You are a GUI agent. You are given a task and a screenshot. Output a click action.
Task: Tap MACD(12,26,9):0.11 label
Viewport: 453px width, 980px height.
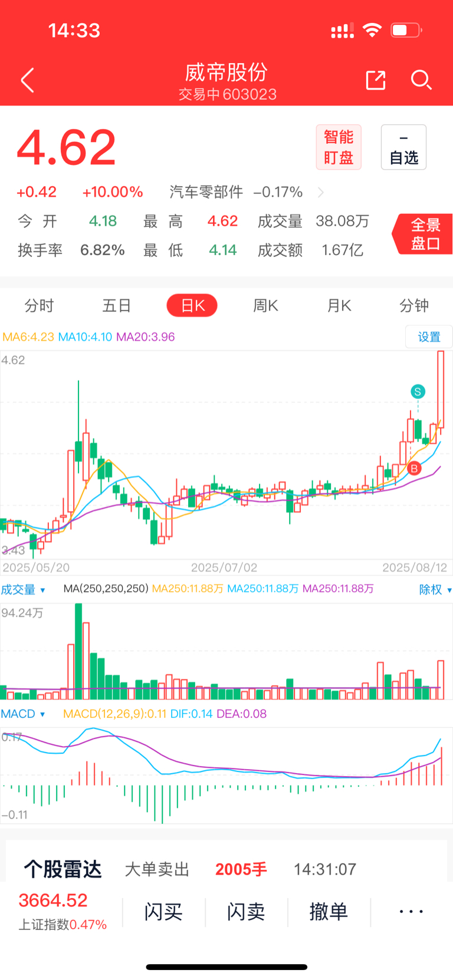pyautogui.click(x=114, y=714)
